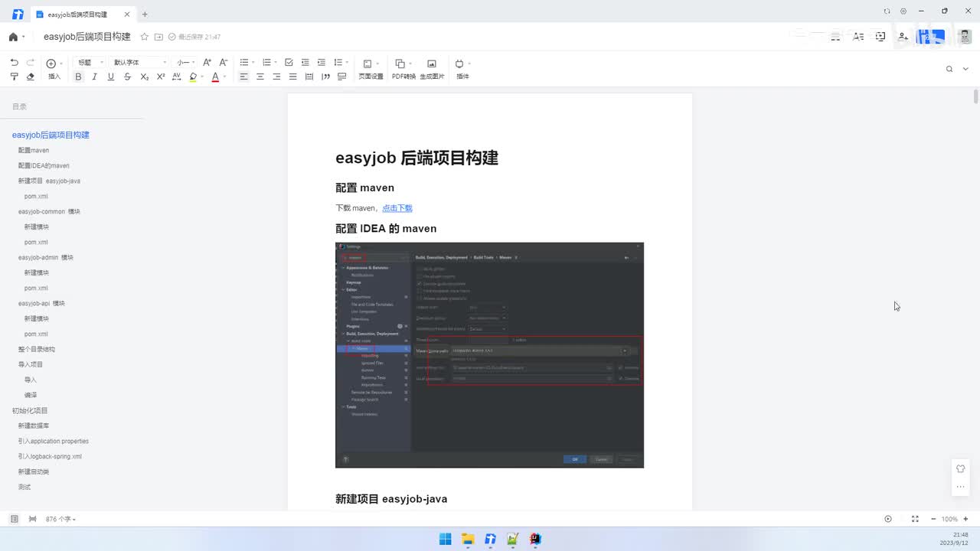Click the sync refresh icon in title bar
The height and width of the screenshot is (551, 980).
click(x=887, y=11)
